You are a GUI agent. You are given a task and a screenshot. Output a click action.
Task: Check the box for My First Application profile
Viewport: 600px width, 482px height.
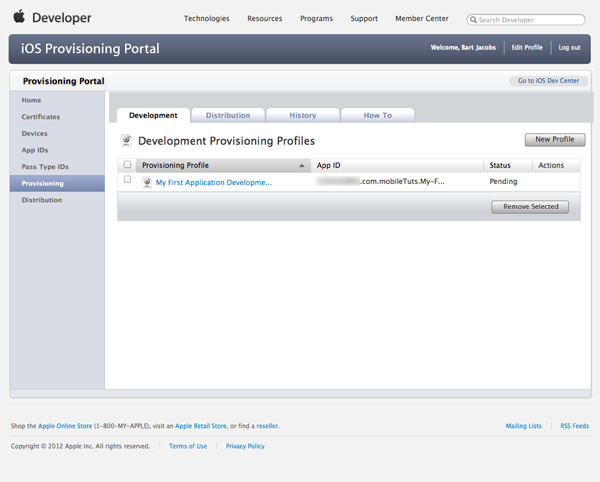pos(127,179)
